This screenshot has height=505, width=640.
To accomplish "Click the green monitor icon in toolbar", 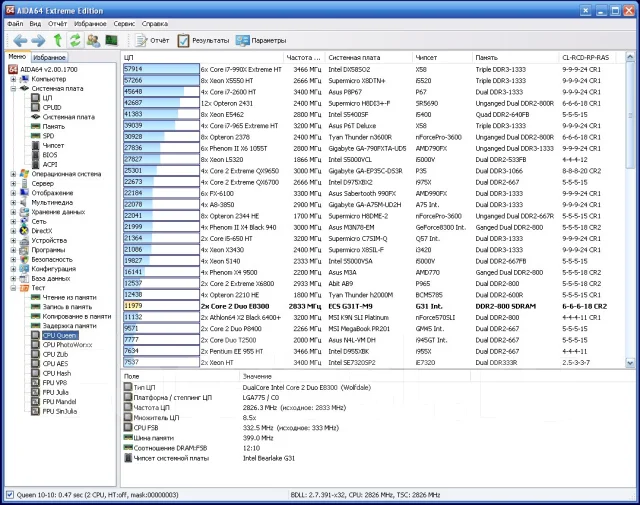I will (x=111, y=40).
